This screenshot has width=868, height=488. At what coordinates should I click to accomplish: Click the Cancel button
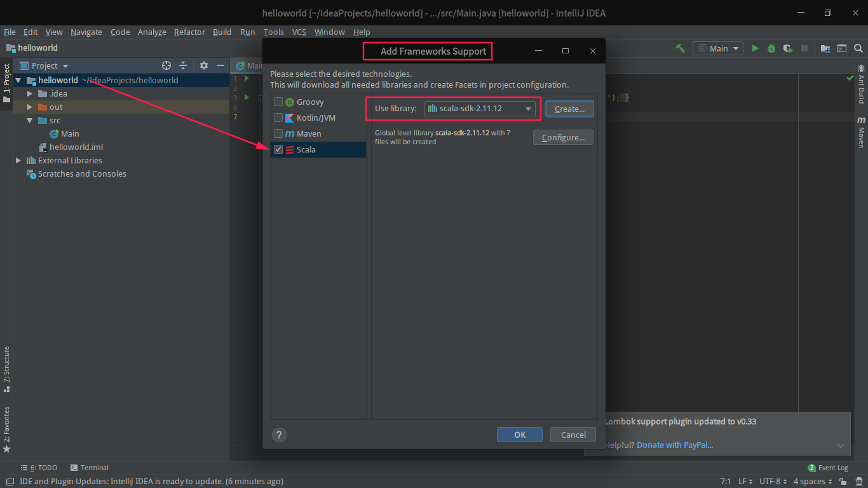click(x=573, y=435)
